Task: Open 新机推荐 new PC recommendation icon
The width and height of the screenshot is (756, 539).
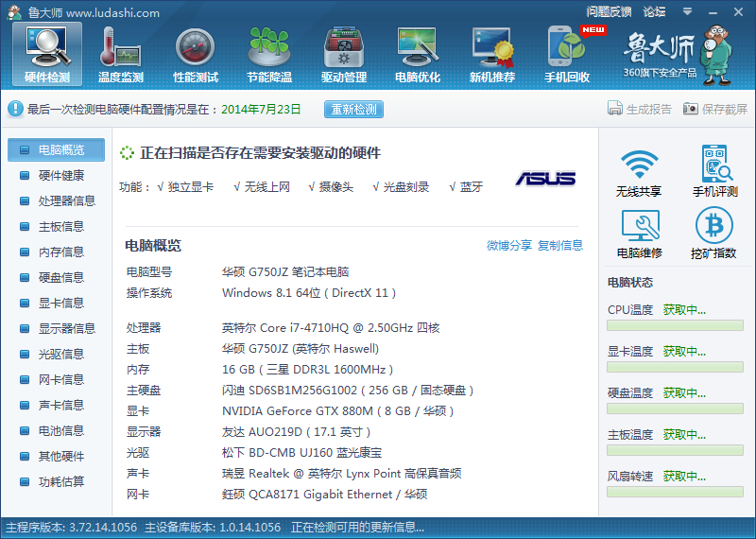Action: (492, 54)
